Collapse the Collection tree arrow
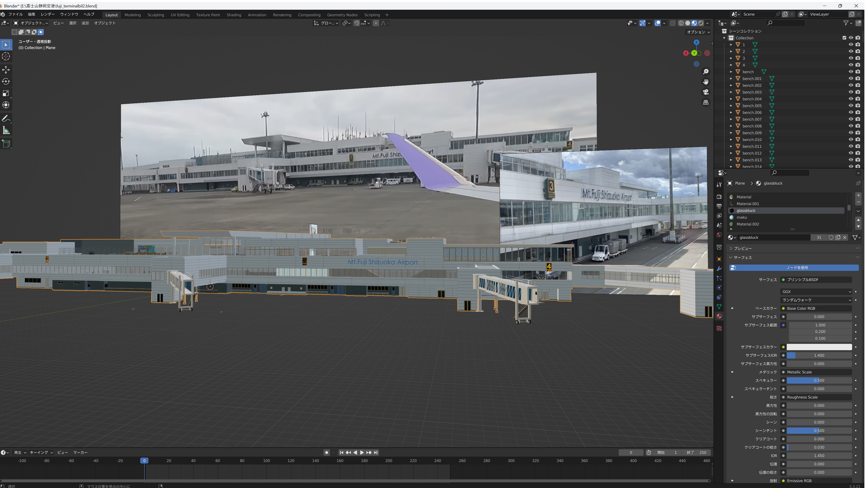This screenshot has width=868, height=488. click(724, 38)
